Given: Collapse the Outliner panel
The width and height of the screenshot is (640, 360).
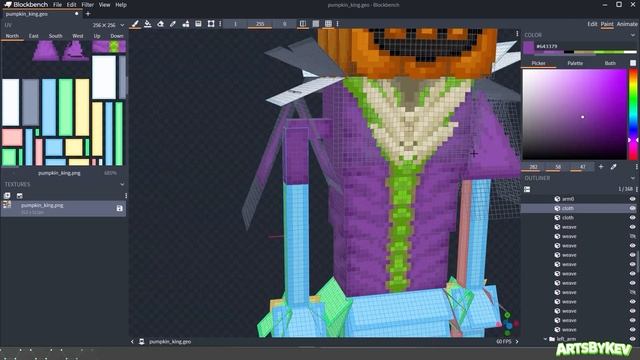Looking at the screenshot, I should [x=633, y=178].
